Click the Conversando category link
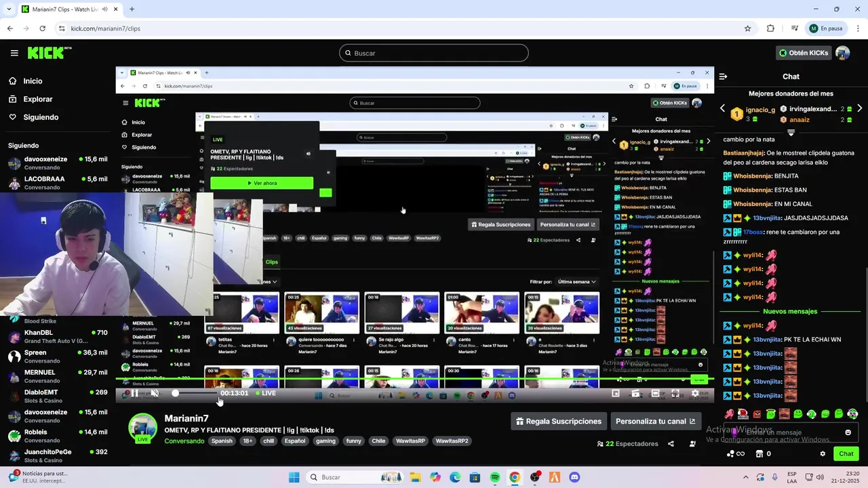The width and height of the screenshot is (868, 488). 184,441
